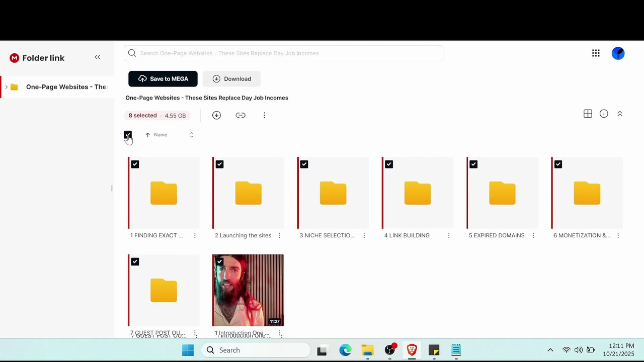
Task: Uncheck the 1 FINDING EXACT folder checkbox
Action: (135, 164)
